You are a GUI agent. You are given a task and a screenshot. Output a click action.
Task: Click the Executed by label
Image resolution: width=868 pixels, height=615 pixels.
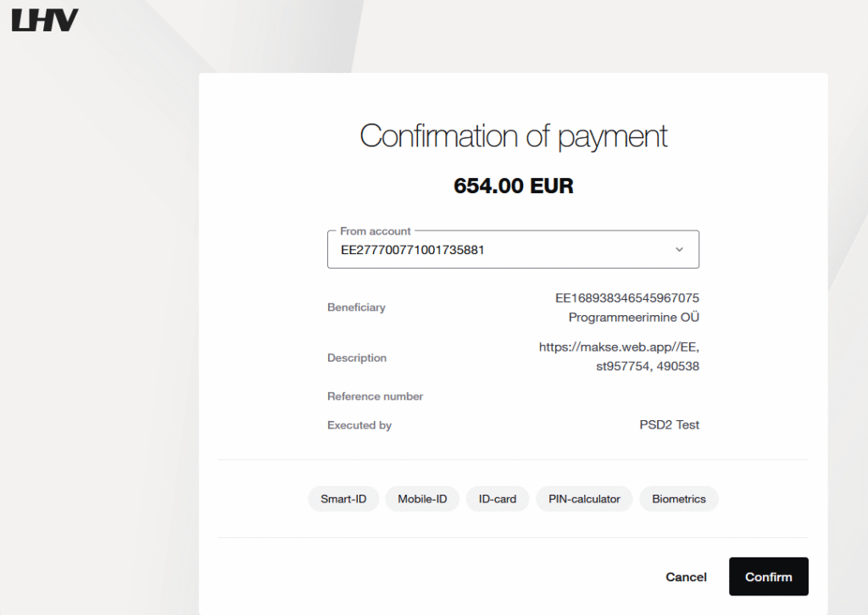pos(359,425)
